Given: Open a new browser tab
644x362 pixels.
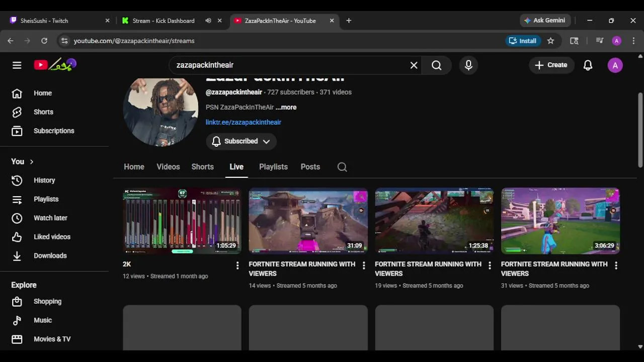Looking at the screenshot, I should 349,21.
